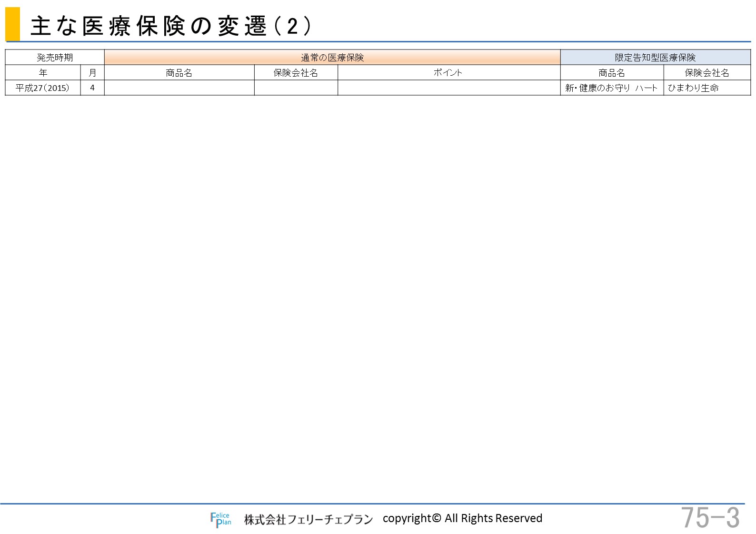Click the 限定告知型医療保険 header cell
This screenshot has width=756, height=534.
[x=656, y=57]
